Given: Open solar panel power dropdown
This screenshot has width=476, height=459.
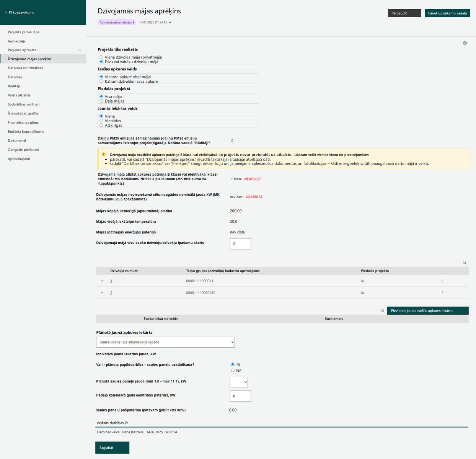Looking at the screenshot, I should [x=239, y=382].
